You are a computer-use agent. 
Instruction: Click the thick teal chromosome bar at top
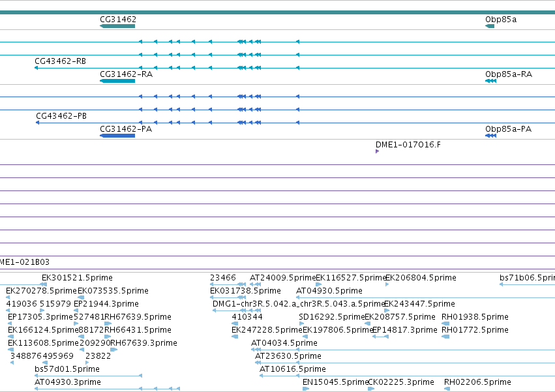278,12
